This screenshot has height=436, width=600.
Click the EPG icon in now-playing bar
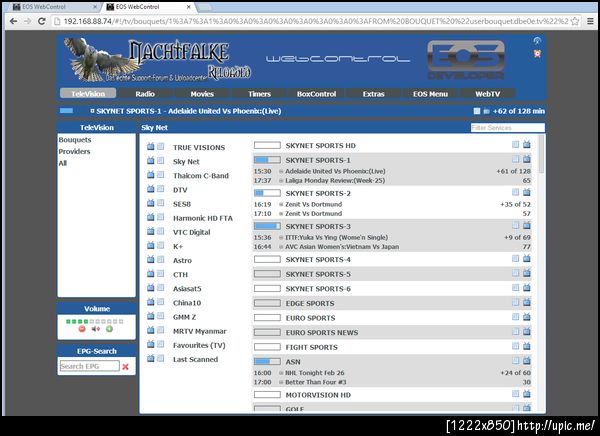(x=477, y=111)
